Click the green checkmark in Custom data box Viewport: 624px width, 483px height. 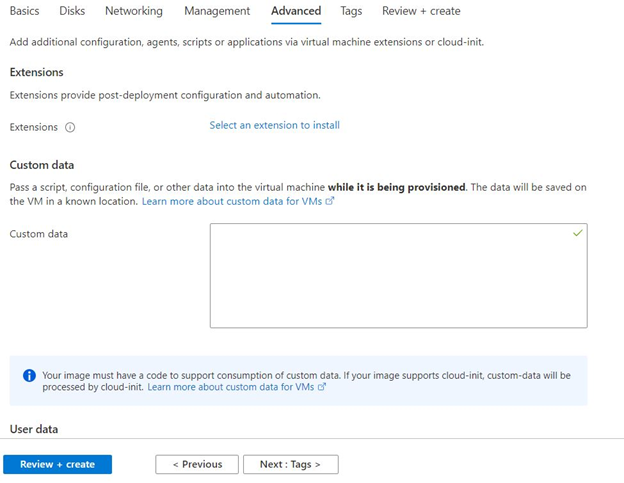[x=577, y=232]
